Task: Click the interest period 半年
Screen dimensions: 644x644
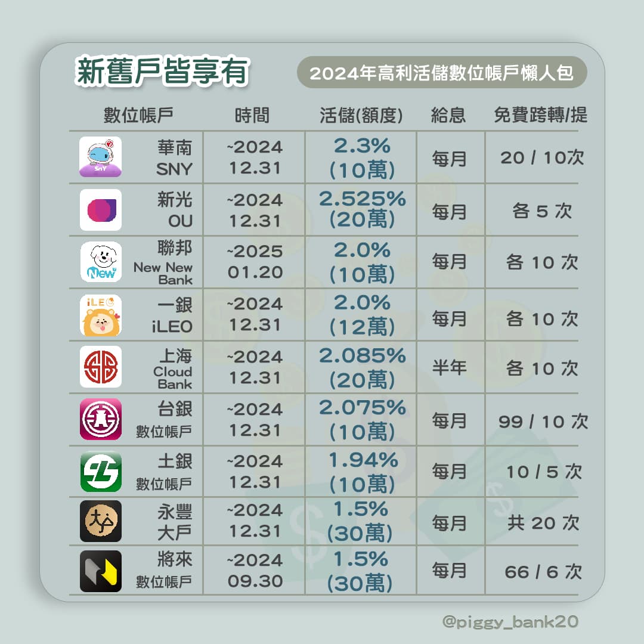Action: click(449, 367)
